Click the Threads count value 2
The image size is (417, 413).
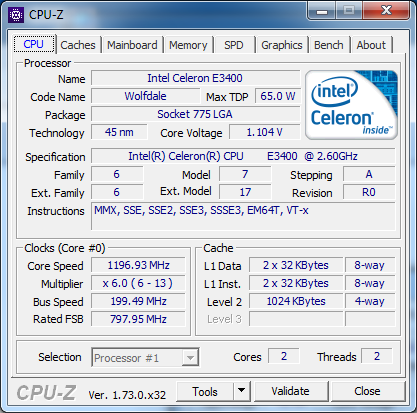(377, 356)
